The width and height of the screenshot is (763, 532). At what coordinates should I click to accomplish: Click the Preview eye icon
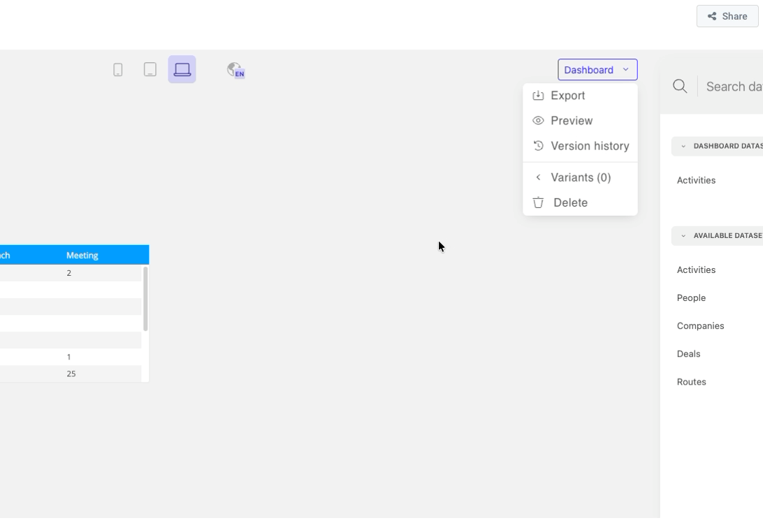click(x=538, y=121)
